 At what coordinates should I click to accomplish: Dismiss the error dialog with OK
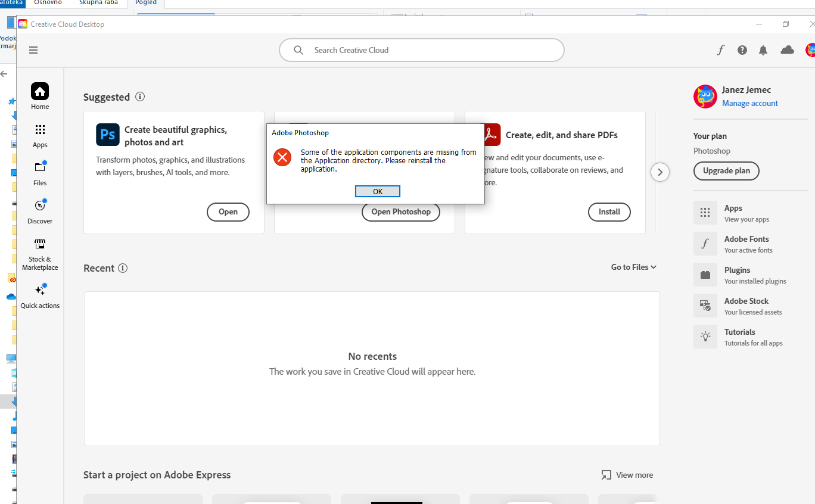click(377, 191)
